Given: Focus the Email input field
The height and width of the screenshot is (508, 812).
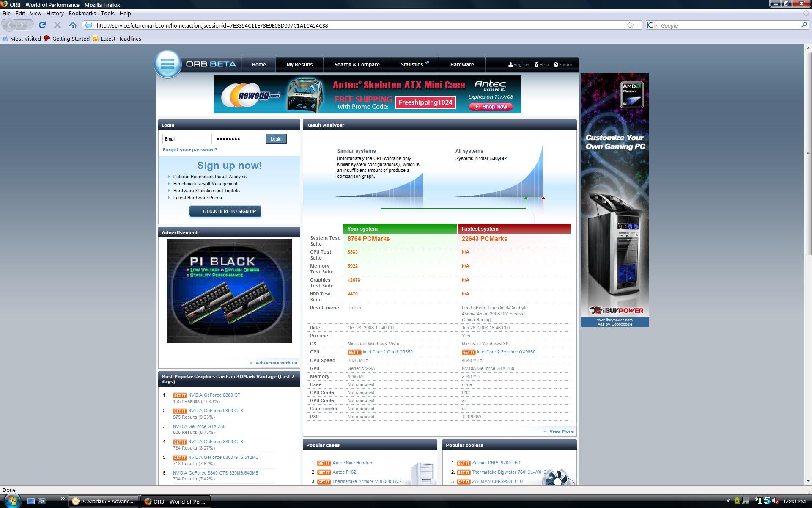Looking at the screenshot, I should pos(187,139).
